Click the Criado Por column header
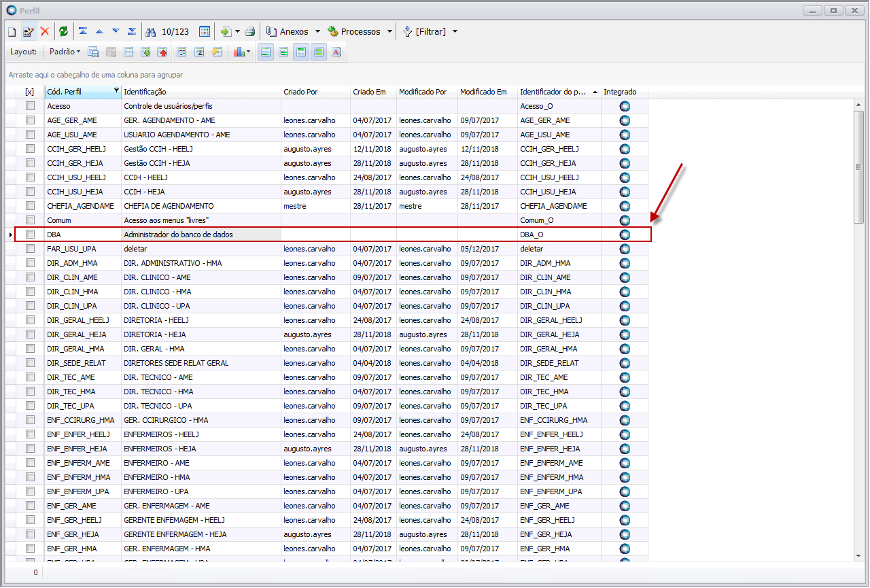Image resolution: width=870 pixels, height=588 pixels. click(315, 92)
